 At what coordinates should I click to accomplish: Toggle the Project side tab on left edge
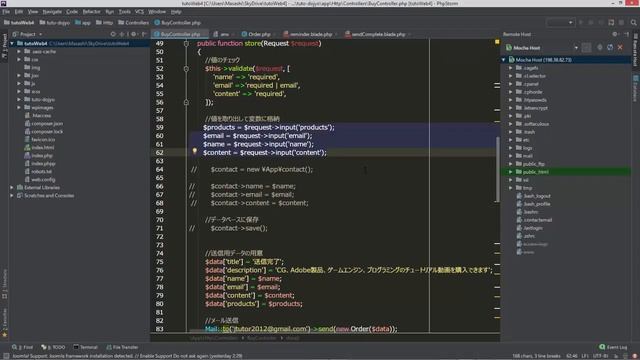[4, 45]
